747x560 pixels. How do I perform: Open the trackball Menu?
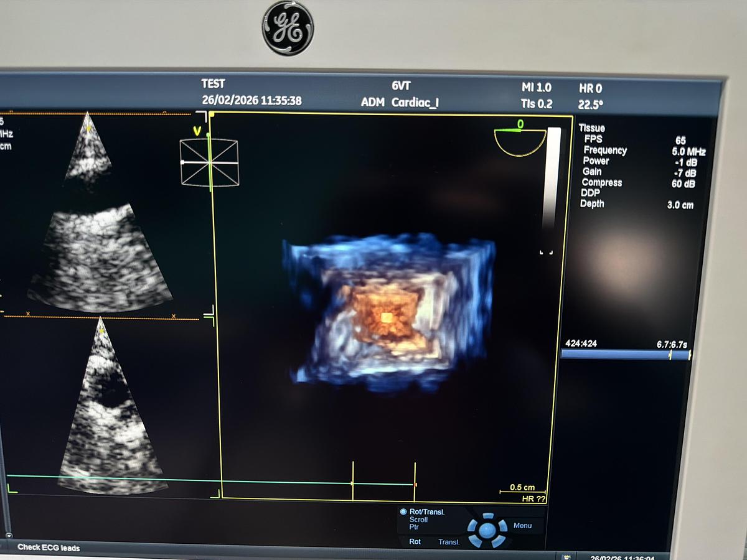coord(522,526)
